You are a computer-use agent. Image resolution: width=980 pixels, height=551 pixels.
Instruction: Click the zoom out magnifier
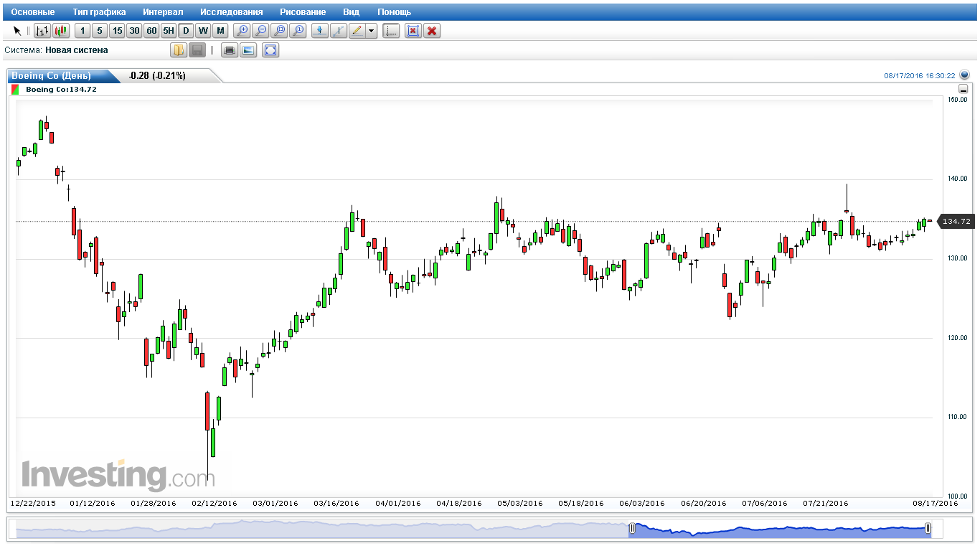pos(261,31)
